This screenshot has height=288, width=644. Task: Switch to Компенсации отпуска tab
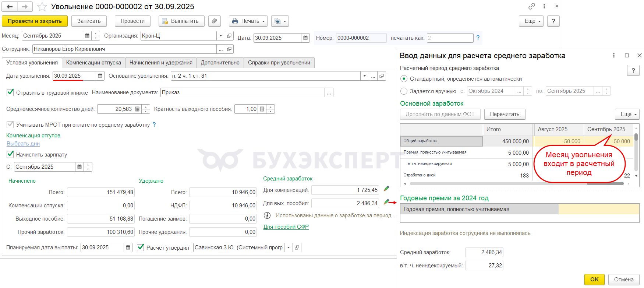pyautogui.click(x=93, y=63)
